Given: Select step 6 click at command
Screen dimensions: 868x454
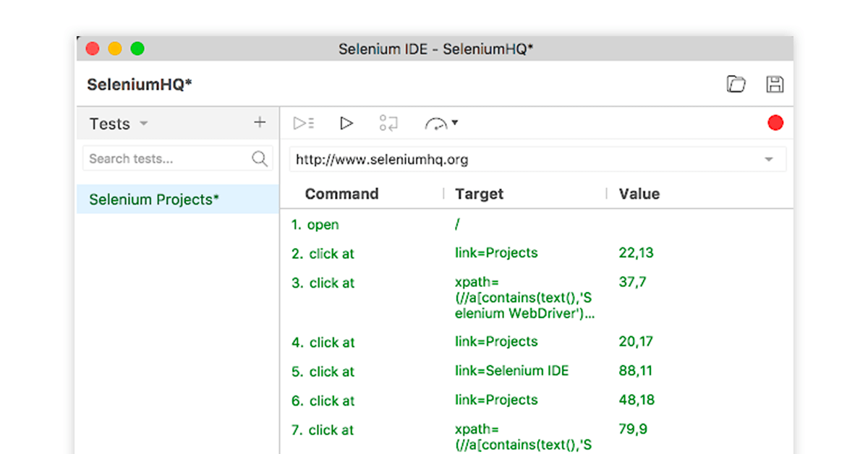Looking at the screenshot, I should (x=323, y=401).
